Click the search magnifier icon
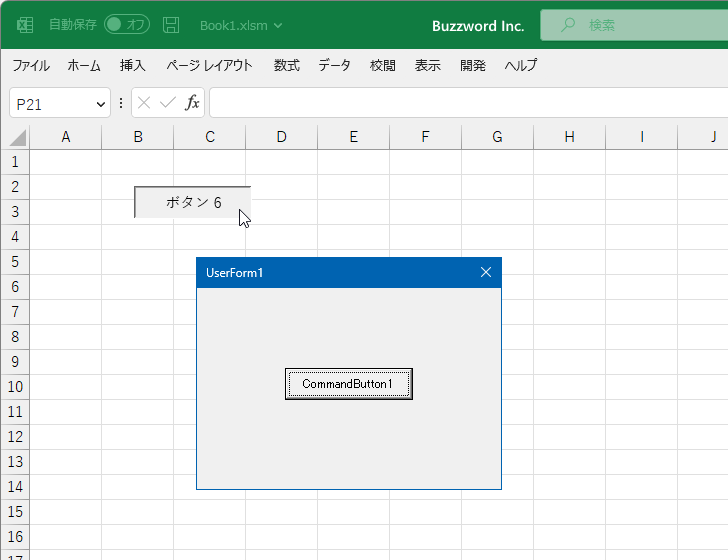 pyautogui.click(x=567, y=25)
